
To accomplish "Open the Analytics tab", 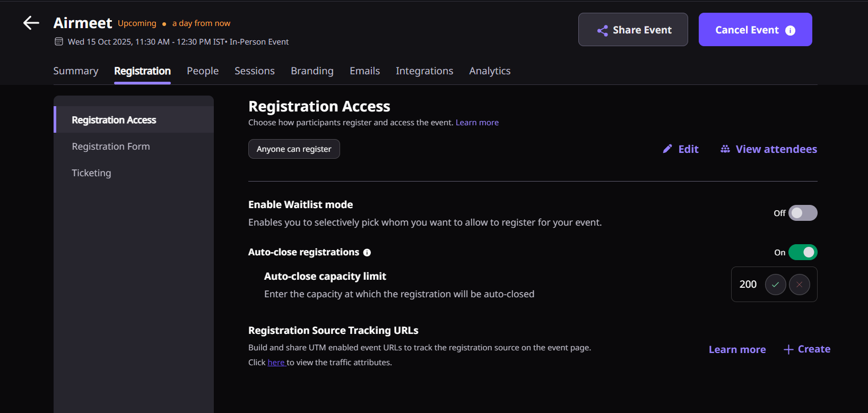I will pos(490,71).
